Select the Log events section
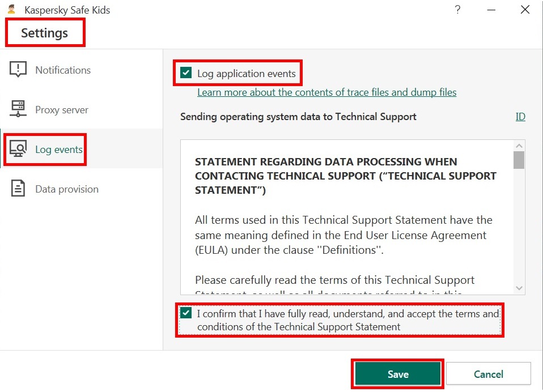The image size is (543, 392). click(x=82, y=149)
